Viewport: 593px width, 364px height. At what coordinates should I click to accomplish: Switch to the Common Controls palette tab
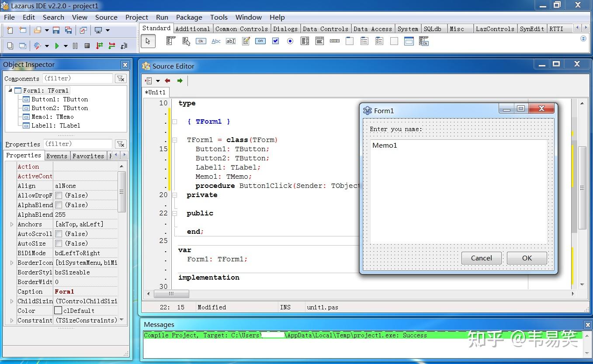[x=241, y=29]
